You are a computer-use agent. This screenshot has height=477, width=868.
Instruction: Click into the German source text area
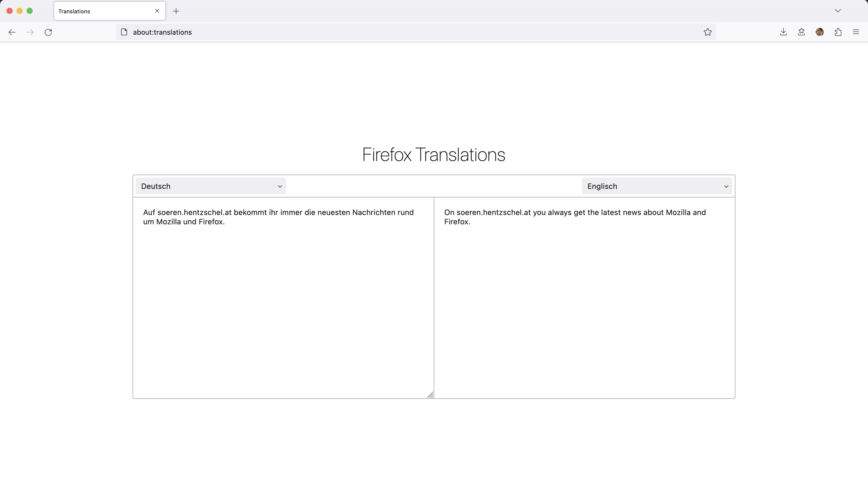(283, 297)
